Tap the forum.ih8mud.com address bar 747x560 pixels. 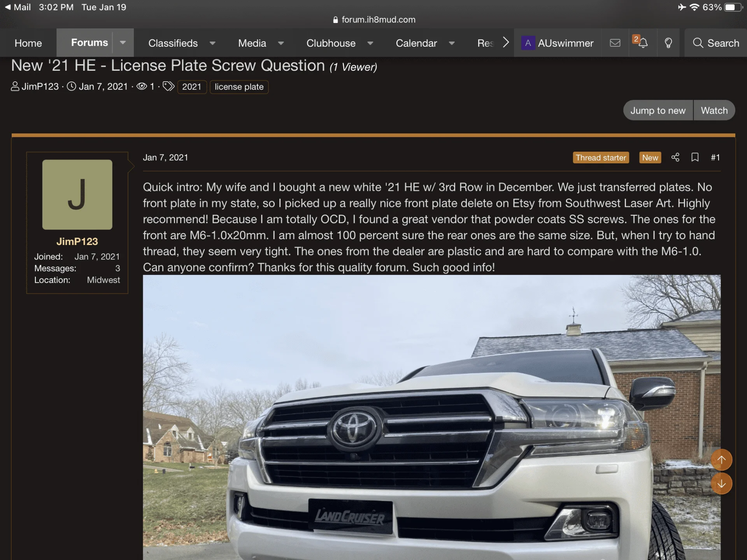click(374, 20)
